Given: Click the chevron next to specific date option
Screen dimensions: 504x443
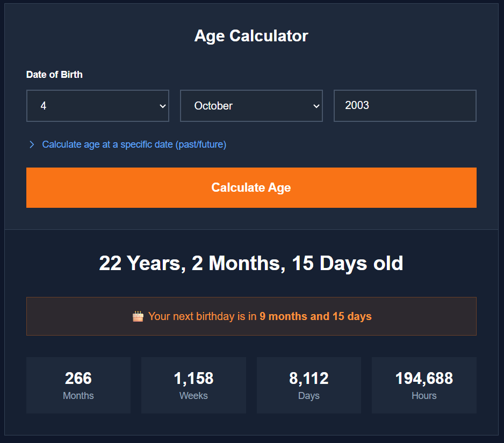Looking at the screenshot, I should [x=32, y=144].
